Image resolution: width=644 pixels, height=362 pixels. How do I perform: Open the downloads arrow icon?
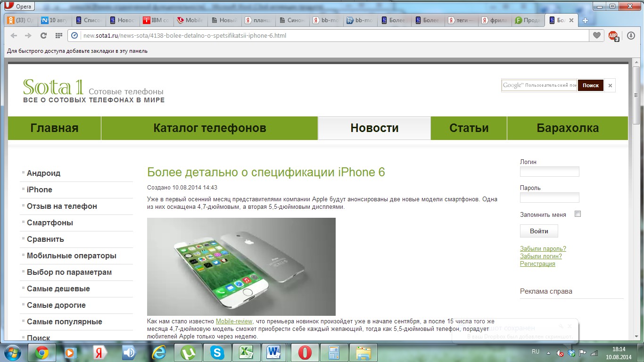[631, 35]
